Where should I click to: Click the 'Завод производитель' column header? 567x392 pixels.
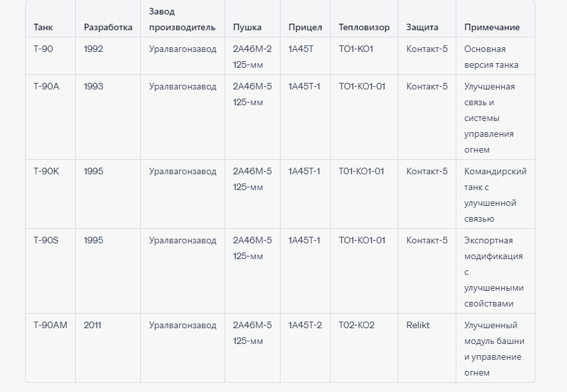tap(182, 20)
